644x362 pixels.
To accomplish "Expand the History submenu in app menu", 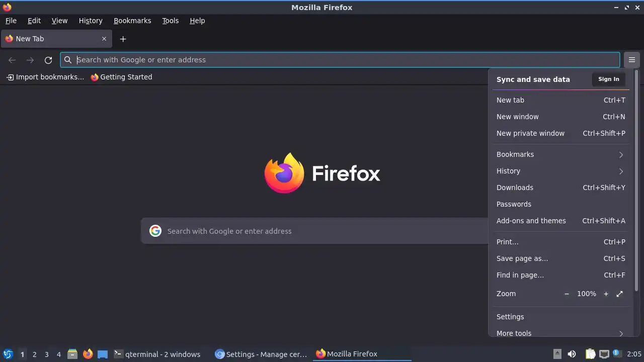I will pyautogui.click(x=560, y=171).
